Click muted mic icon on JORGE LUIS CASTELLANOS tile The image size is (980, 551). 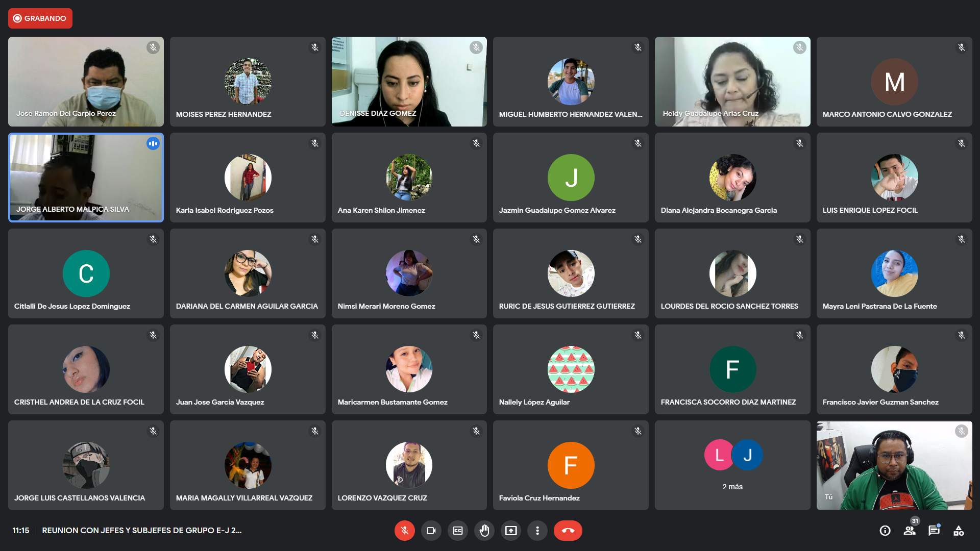click(x=153, y=431)
